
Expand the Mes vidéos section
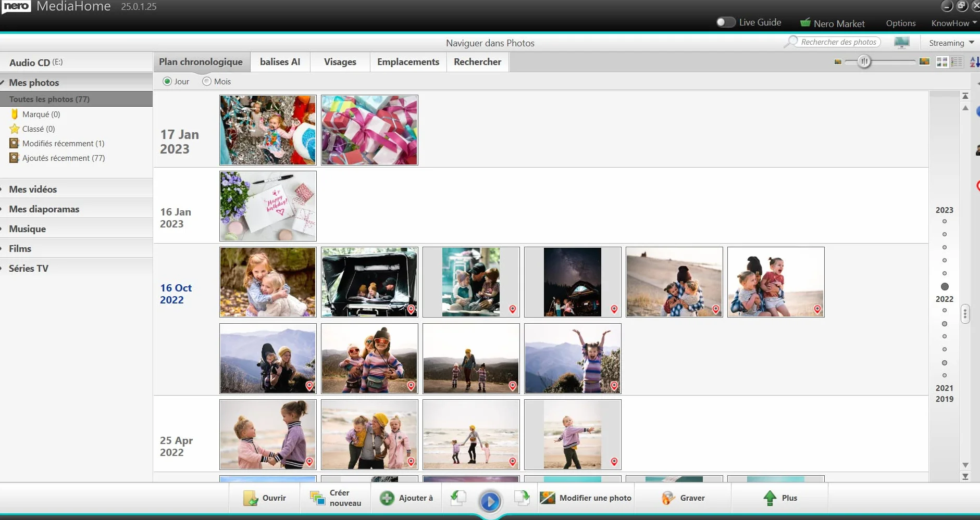tap(76, 189)
